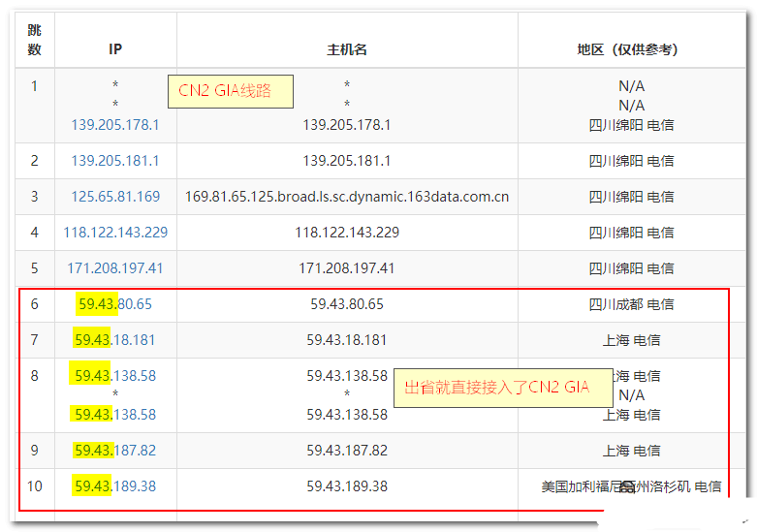Select the 163data.com.cn hostname in hop 3

pyautogui.click(x=347, y=197)
